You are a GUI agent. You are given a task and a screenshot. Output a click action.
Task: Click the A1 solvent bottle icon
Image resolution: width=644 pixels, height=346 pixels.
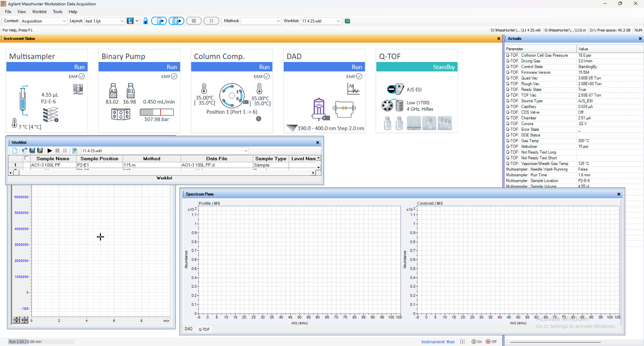point(113,91)
